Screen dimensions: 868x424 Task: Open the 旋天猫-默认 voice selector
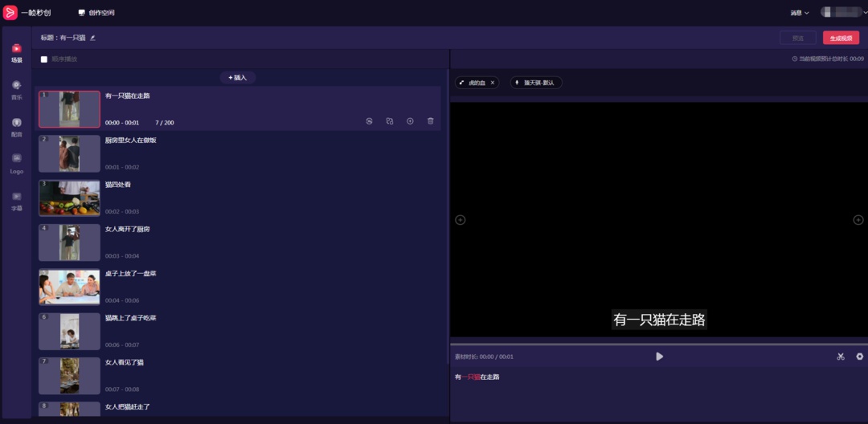[x=536, y=83]
